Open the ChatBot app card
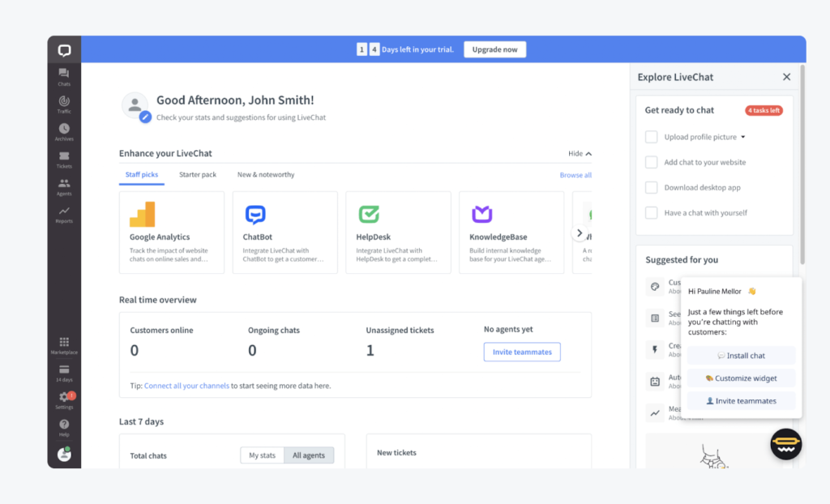Viewport: 830px width, 504px height. click(285, 233)
